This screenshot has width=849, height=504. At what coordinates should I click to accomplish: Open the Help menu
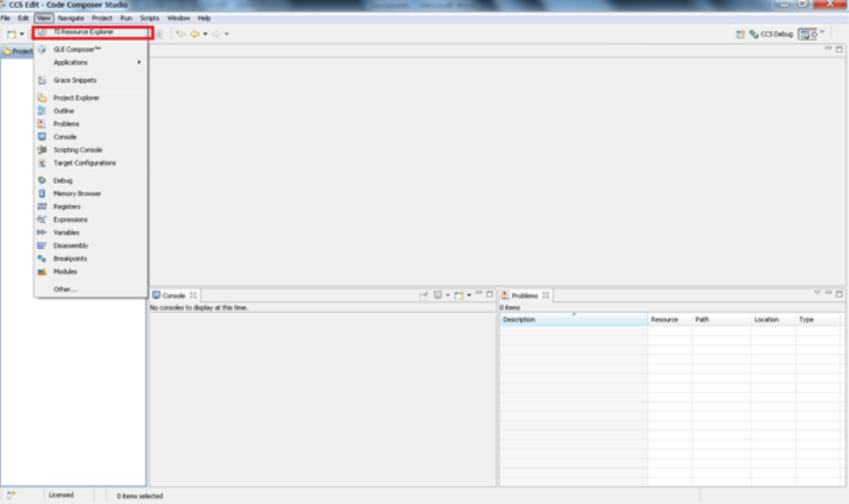tap(204, 17)
